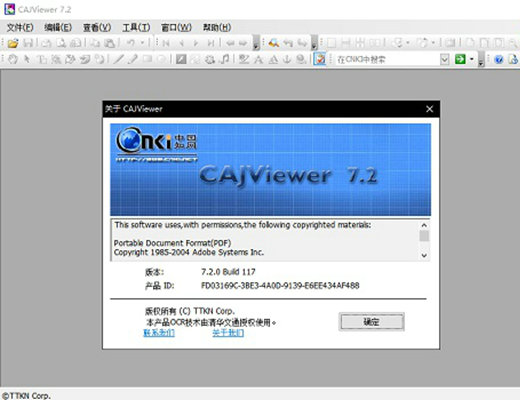Click into the CNKI search input field
This screenshot has width=520, height=400.
click(x=387, y=59)
